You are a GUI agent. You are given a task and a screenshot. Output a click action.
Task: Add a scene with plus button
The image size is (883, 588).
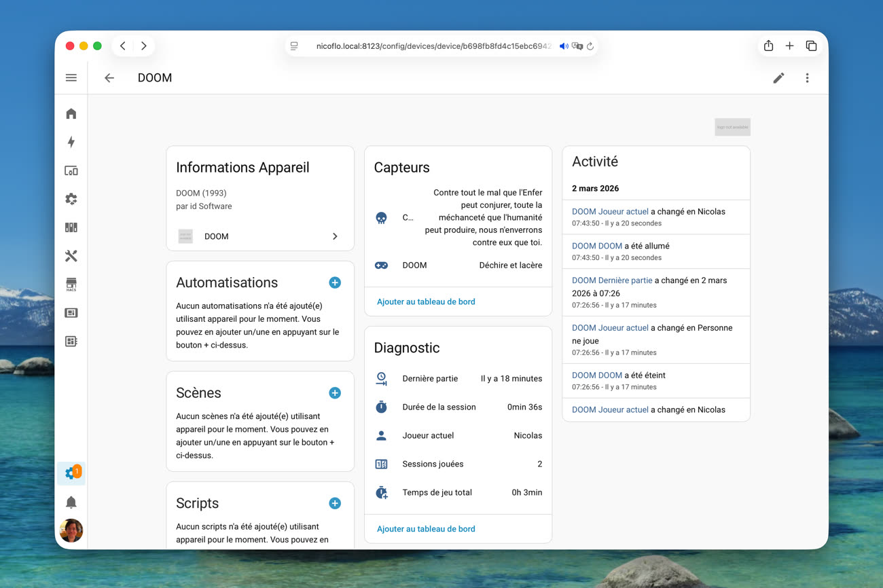click(335, 393)
